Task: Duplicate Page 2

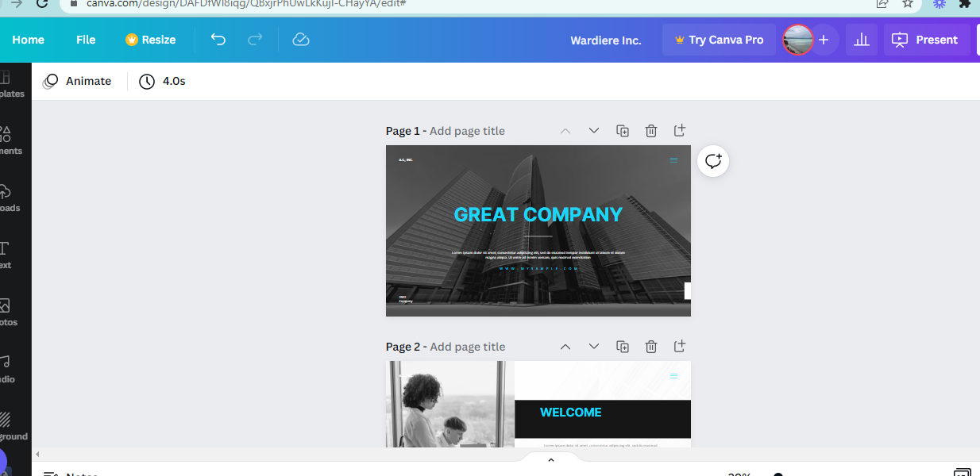Action: pyautogui.click(x=623, y=347)
